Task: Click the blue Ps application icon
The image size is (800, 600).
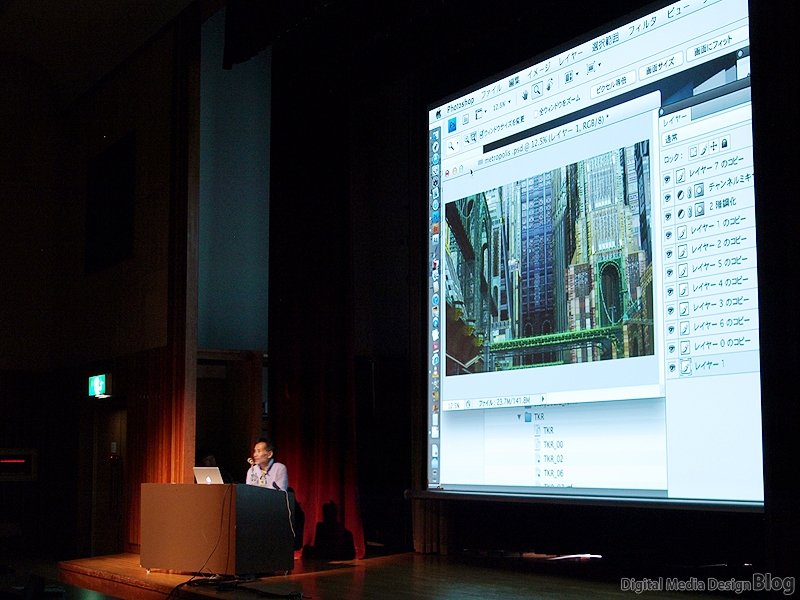Action: pos(452,124)
